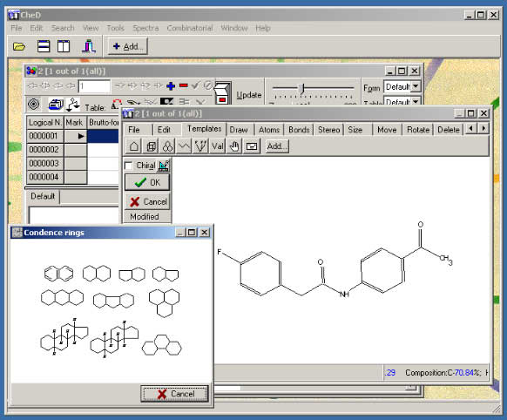
Task: Click Cancel in Condence rings dialog
Action: pyautogui.click(x=174, y=394)
